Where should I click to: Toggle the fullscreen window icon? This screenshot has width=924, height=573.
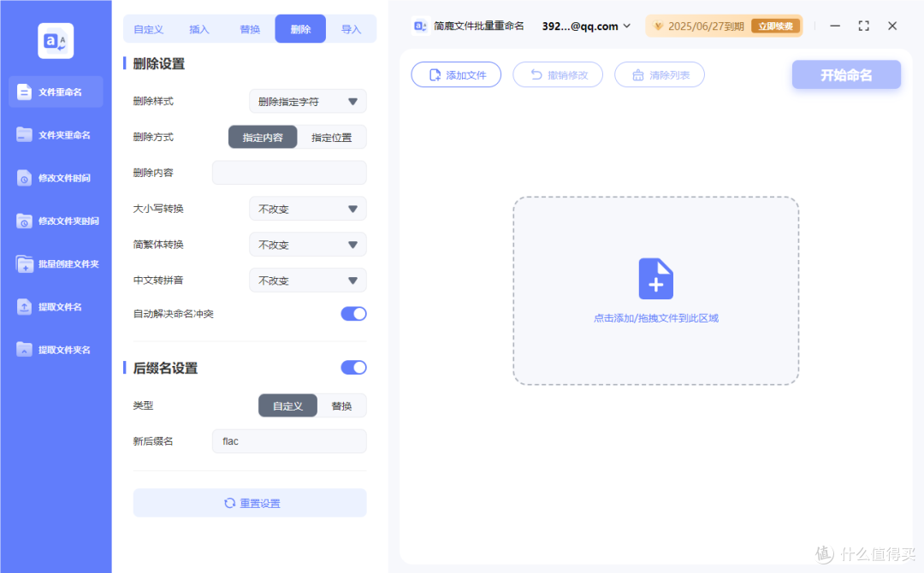point(864,26)
